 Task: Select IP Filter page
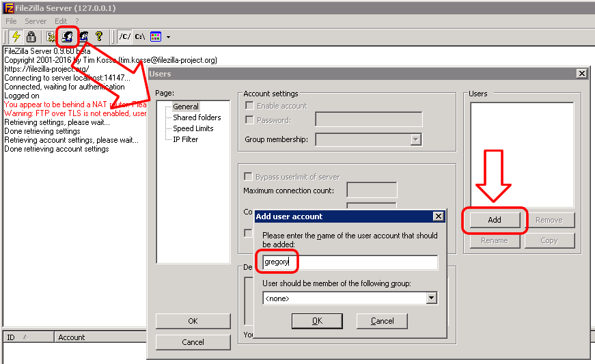[x=186, y=139]
